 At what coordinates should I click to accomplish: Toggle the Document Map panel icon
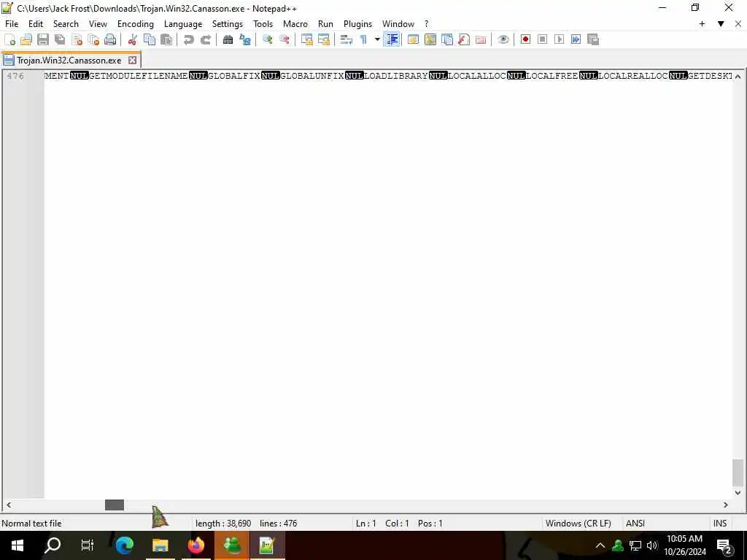point(430,39)
